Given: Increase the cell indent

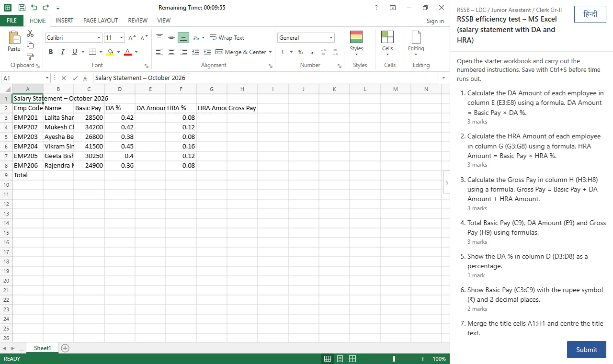Looking at the screenshot, I should pos(207,52).
